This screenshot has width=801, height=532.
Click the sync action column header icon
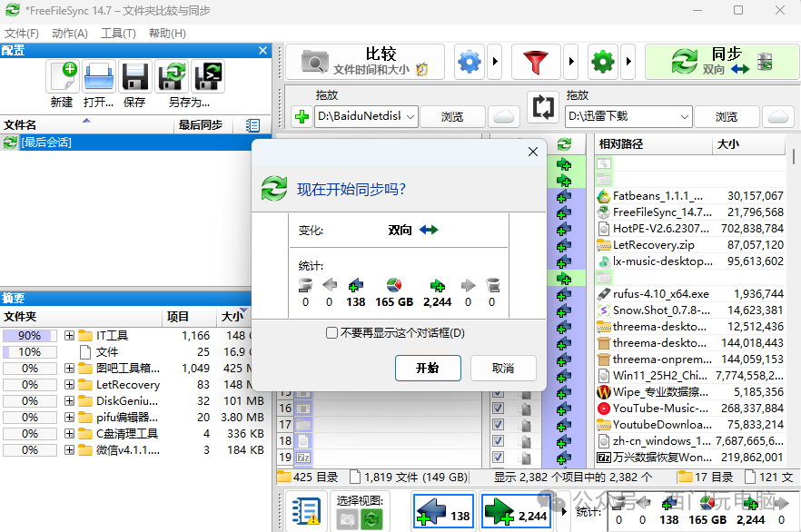565,144
